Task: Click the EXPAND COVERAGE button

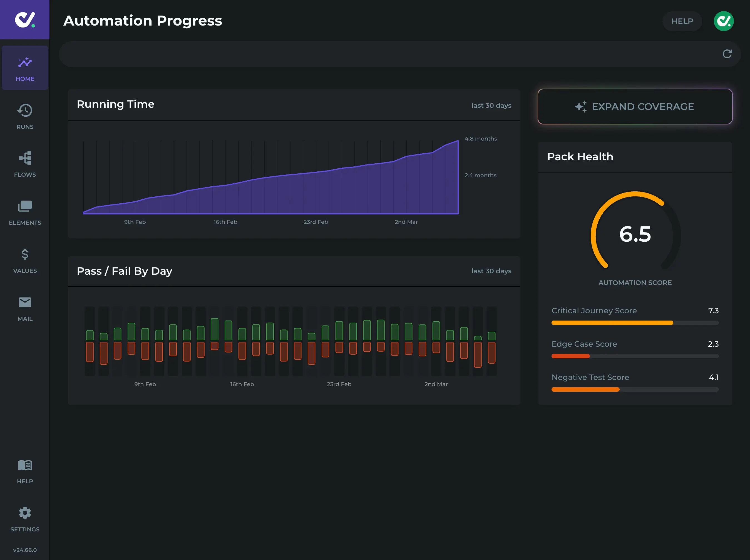Action: coord(635,106)
